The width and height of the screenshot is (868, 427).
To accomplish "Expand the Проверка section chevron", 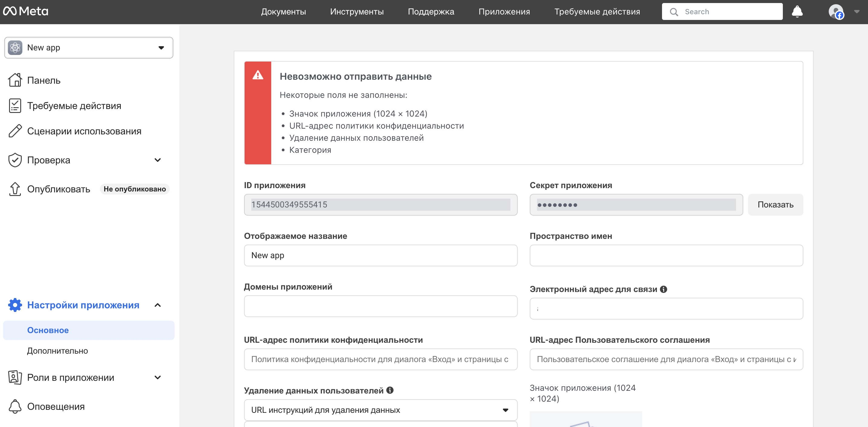I will click(x=157, y=160).
